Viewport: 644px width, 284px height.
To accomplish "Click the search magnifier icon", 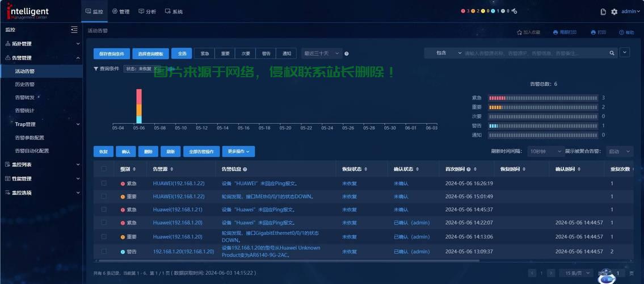I will (x=612, y=53).
